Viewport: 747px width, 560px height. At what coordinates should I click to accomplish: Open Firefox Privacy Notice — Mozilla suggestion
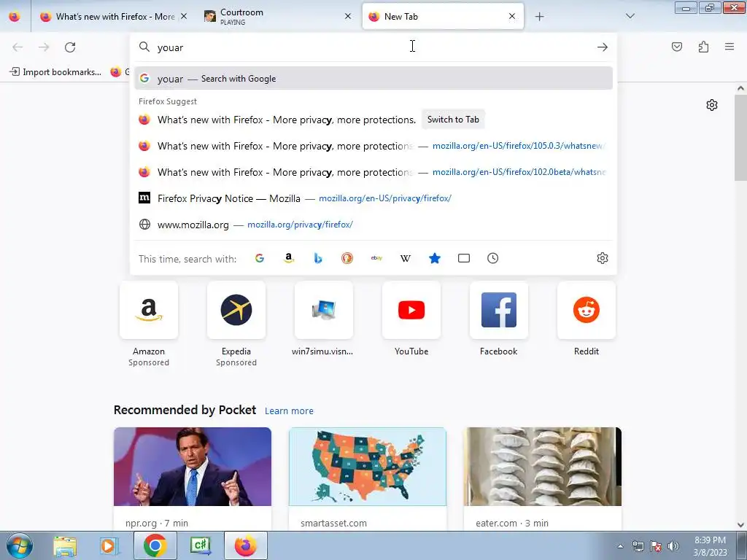click(x=373, y=198)
